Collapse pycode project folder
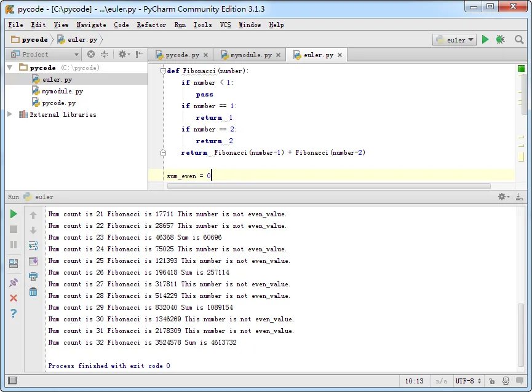532x392 pixels. coord(10,68)
